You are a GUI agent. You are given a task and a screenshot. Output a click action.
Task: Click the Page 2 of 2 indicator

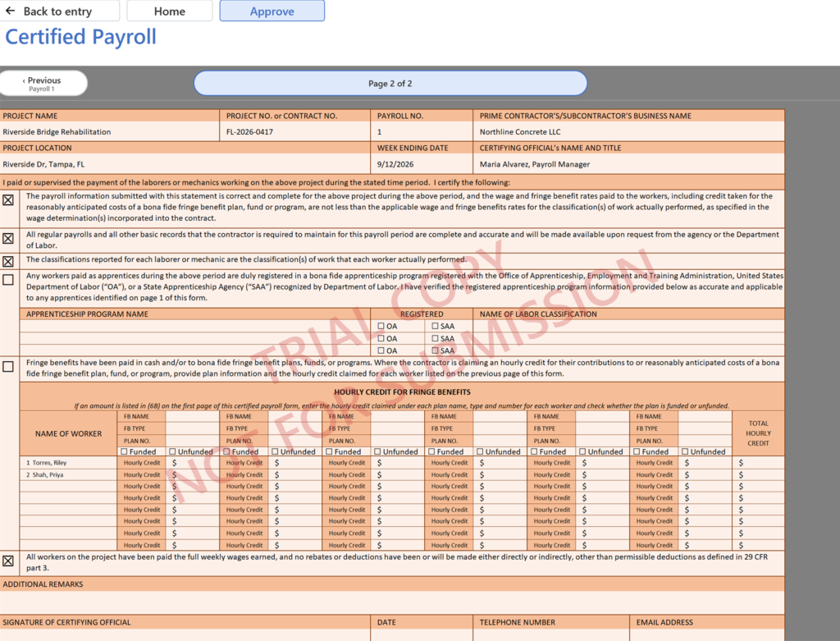[390, 83]
